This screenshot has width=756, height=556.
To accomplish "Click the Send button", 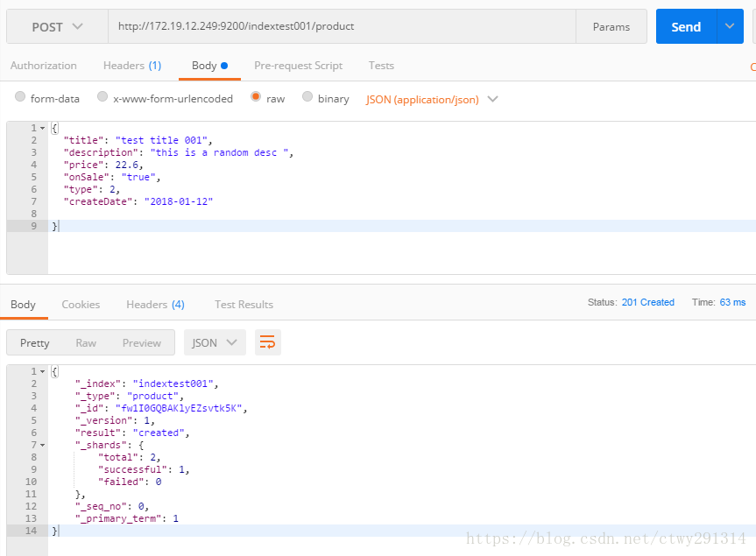I will click(x=686, y=26).
